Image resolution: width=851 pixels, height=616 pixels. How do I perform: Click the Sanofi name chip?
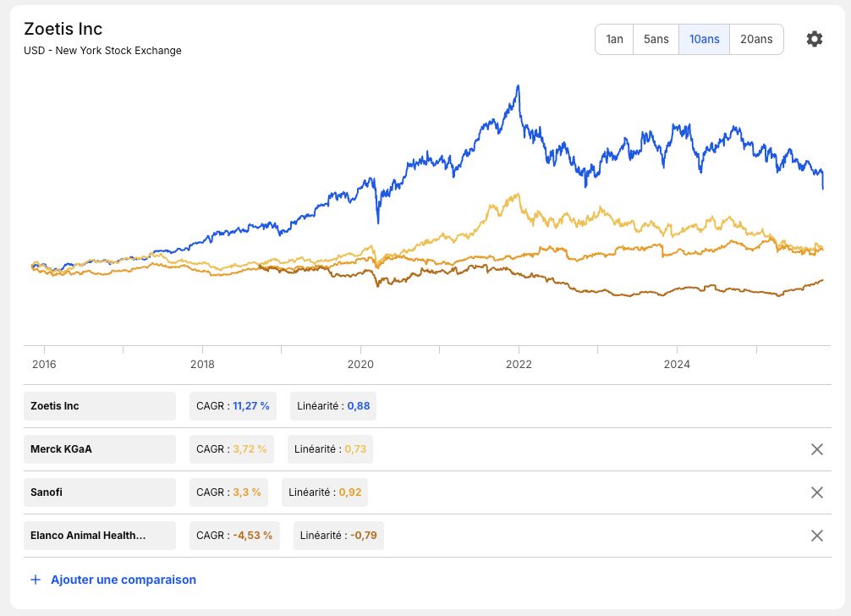click(100, 492)
